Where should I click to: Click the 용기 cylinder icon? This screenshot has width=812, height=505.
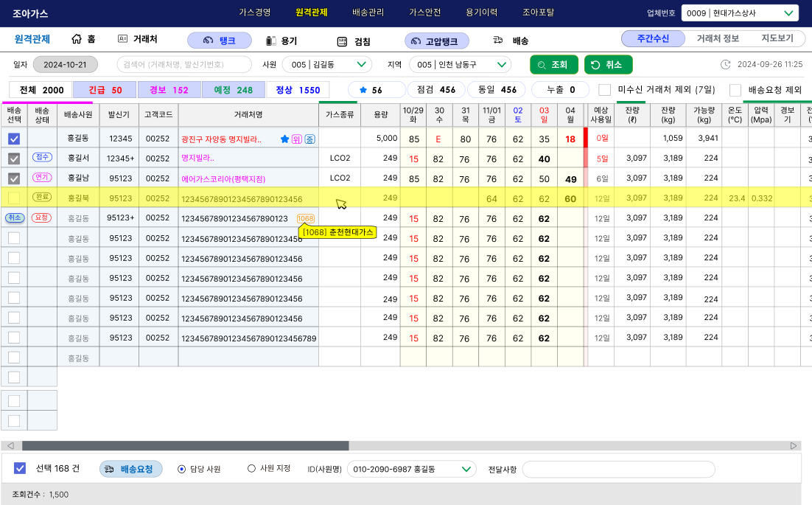[270, 41]
